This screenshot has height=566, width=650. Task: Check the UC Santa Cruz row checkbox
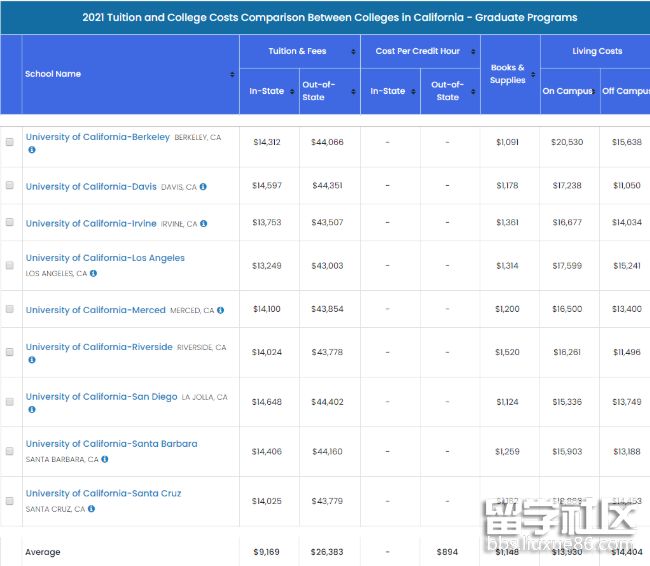[x=10, y=501]
